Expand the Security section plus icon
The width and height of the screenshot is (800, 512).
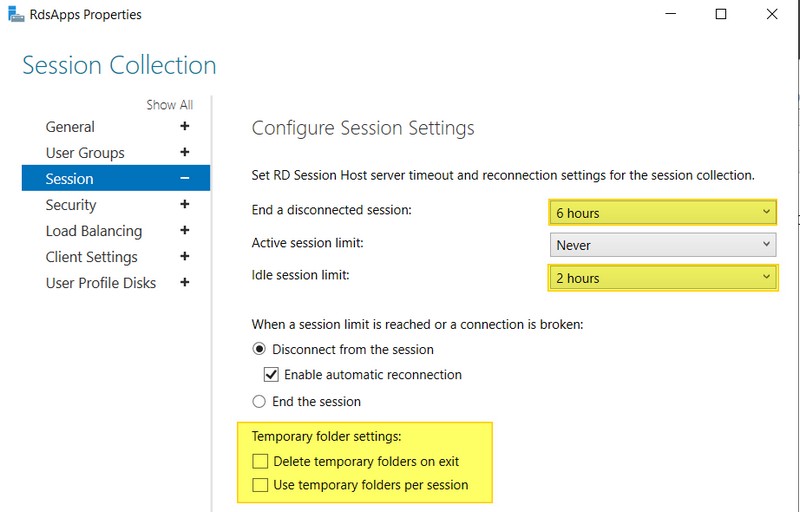[x=184, y=205]
